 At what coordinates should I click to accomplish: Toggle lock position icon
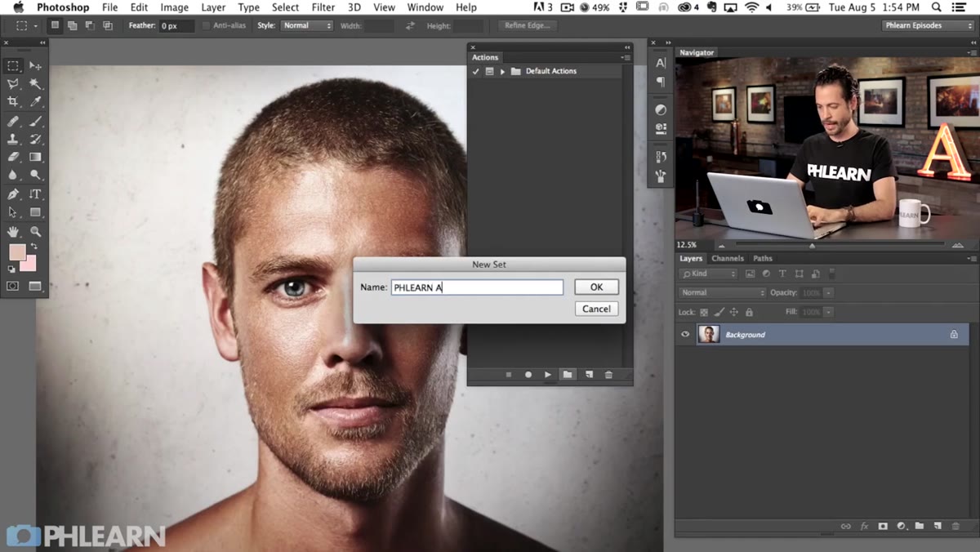click(x=733, y=312)
